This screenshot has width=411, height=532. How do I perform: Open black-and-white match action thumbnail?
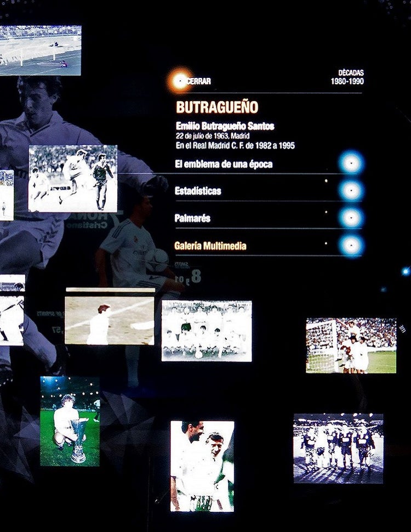coord(72,178)
